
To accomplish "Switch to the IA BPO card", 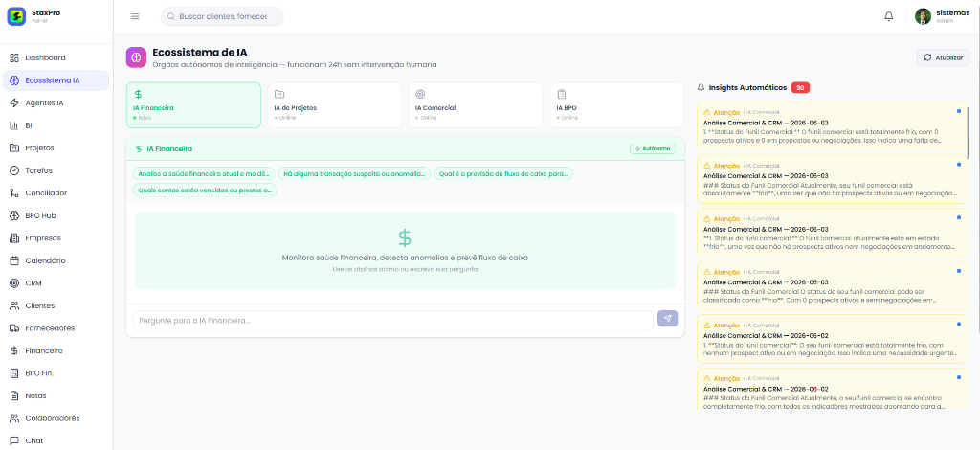I will (617, 105).
